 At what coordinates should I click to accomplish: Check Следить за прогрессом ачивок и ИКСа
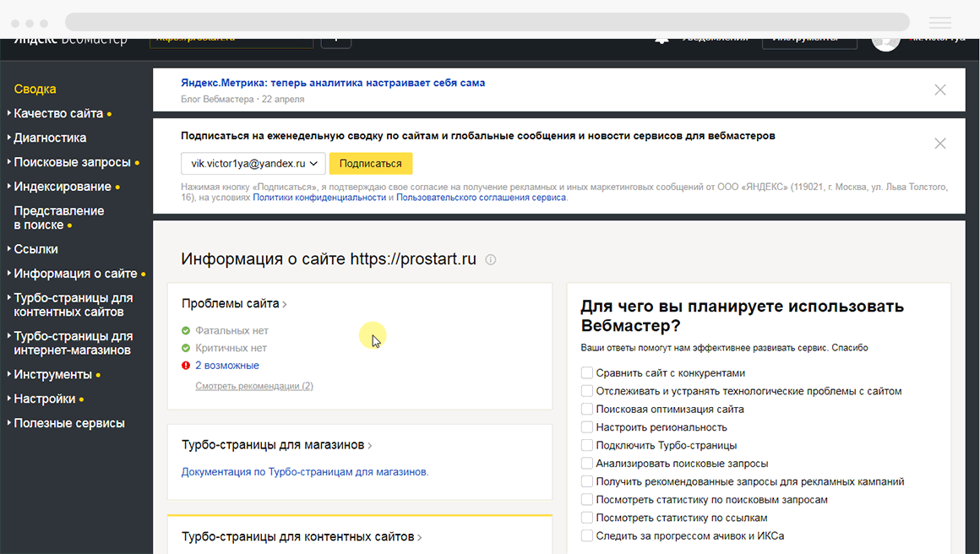click(x=587, y=536)
